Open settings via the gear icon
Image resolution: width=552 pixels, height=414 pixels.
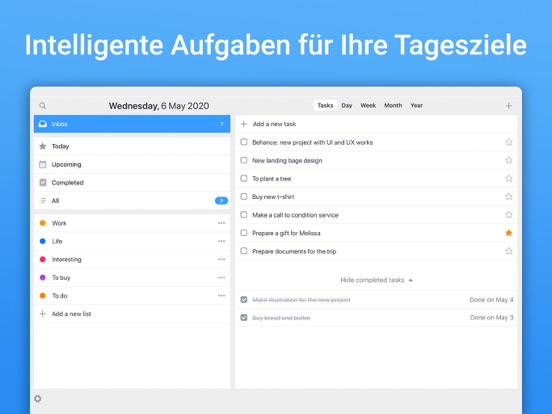38,399
